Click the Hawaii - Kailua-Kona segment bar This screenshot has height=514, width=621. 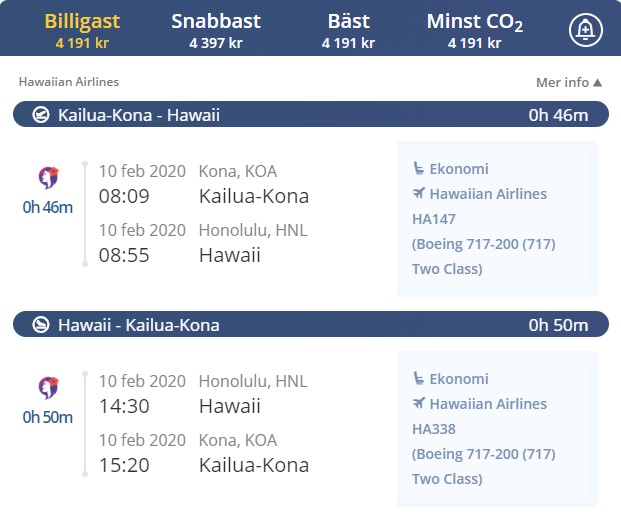[311, 324]
